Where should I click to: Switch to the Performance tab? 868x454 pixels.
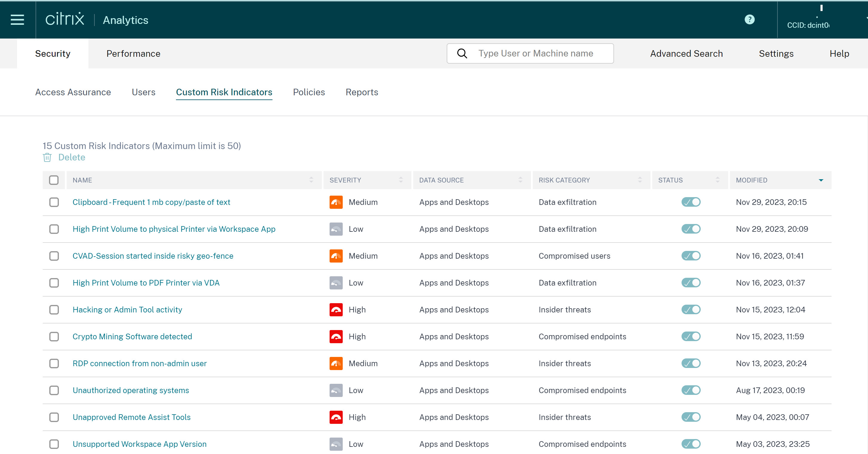coord(133,53)
